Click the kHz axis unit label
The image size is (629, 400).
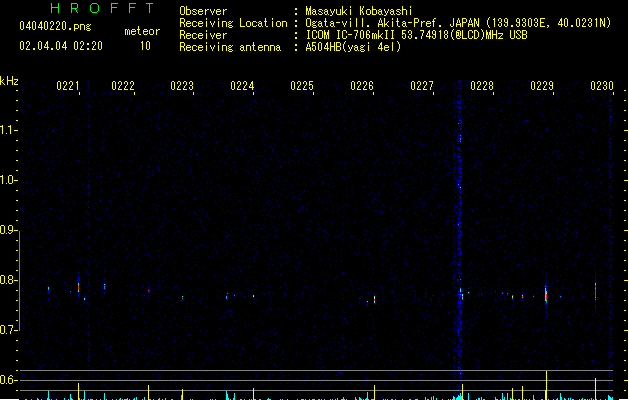click(9, 81)
